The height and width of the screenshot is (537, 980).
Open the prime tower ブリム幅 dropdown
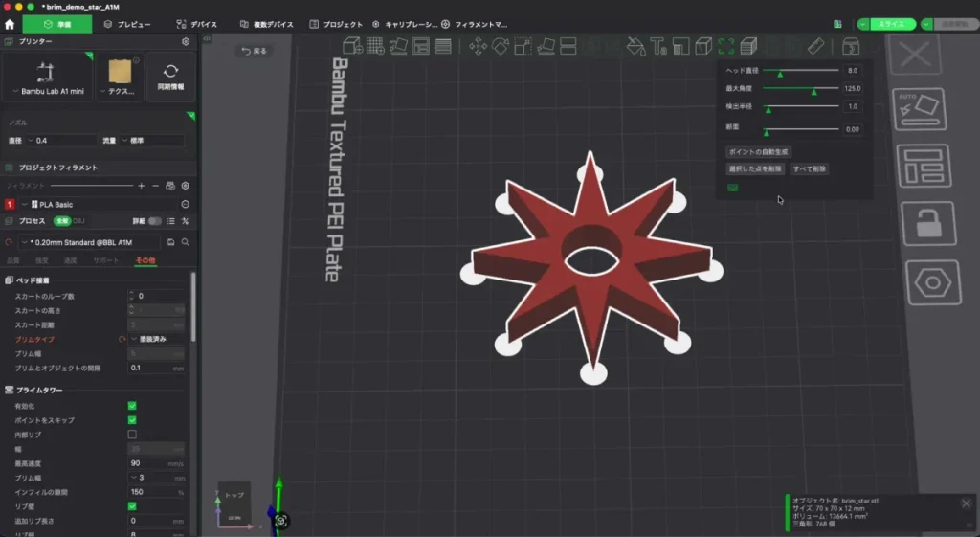click(x=156, y=478)
